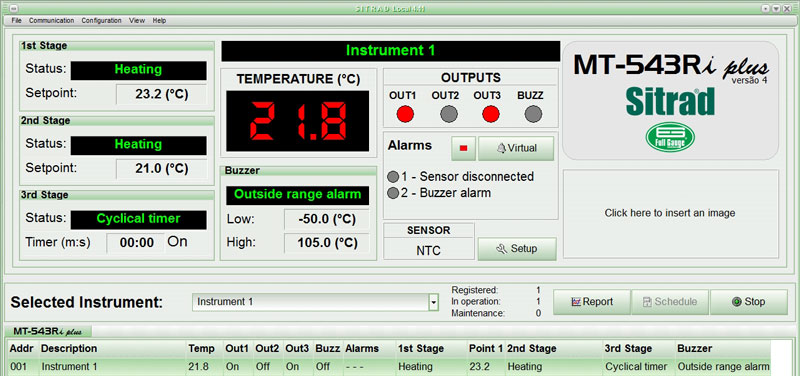Click the Full Gauge logo
The image size is (800, 376).
pyautogui.click(x=670, y=137)
